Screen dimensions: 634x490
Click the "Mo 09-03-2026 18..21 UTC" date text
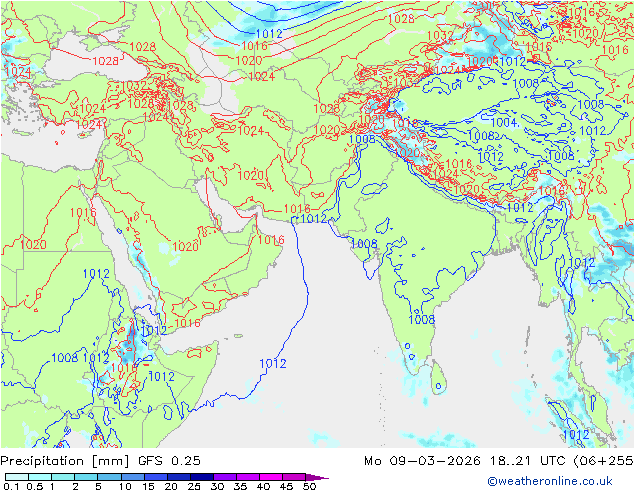467,461
